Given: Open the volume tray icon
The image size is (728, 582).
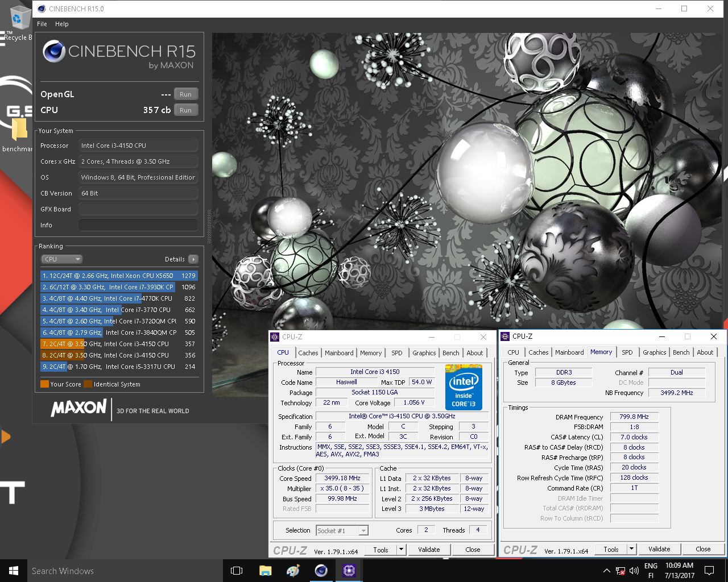Looking at the screenshot, I should tap(634, 571).
